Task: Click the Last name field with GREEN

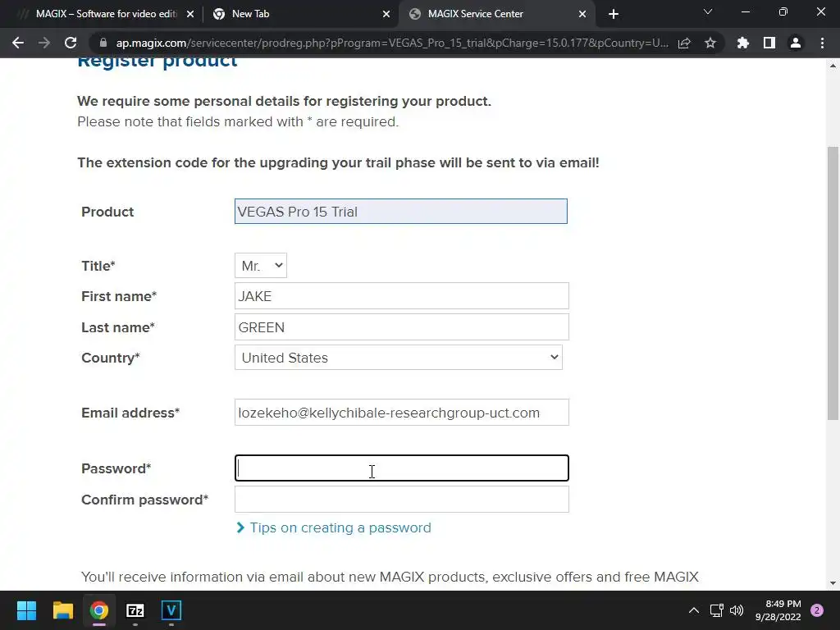Action: (402, 327)
